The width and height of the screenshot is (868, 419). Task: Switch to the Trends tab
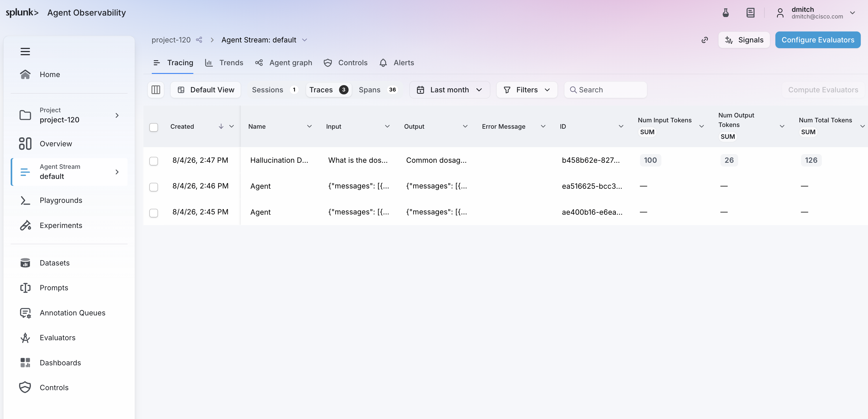(224, 63)
